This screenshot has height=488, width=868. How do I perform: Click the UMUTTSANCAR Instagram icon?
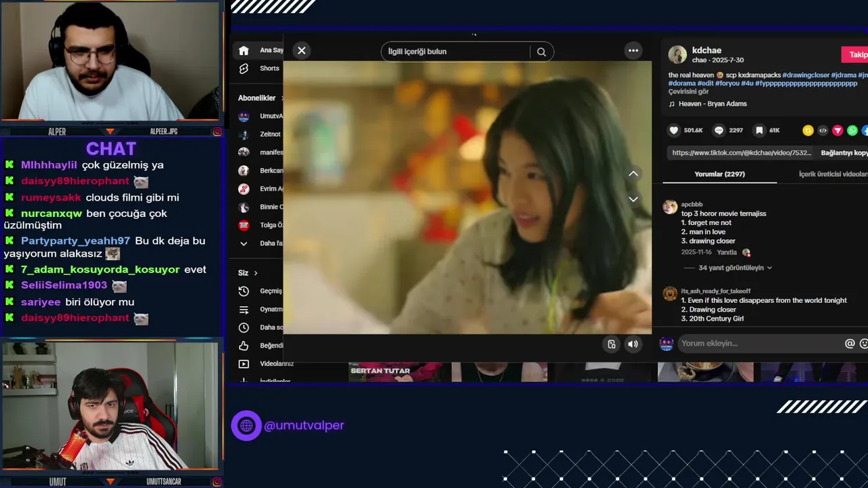[217, 482]
